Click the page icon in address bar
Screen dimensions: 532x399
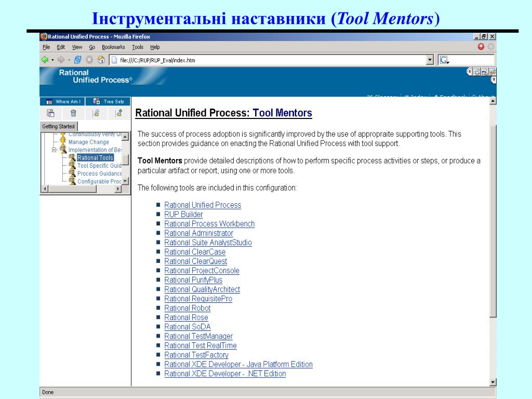(x=114, y=60)
